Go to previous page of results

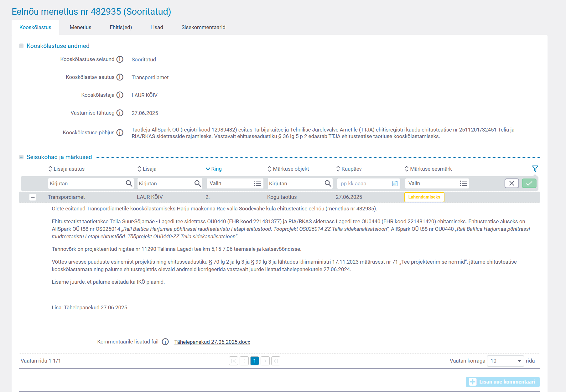coord(244,361)
